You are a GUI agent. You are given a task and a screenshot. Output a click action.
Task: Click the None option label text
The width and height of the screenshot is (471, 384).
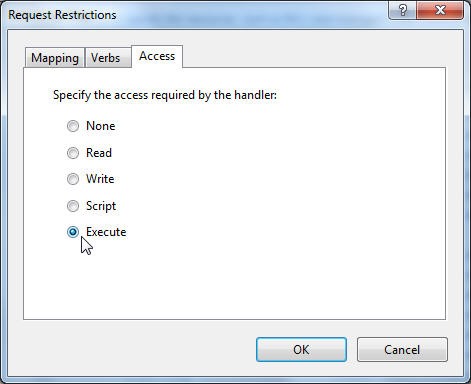[x=101, y=126]
